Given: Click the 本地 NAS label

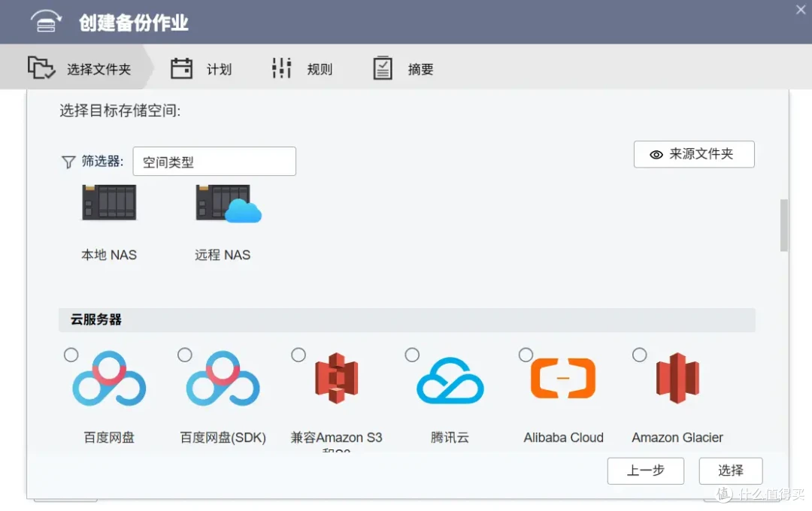Looking at the screenshot, I should click(109, 255).
